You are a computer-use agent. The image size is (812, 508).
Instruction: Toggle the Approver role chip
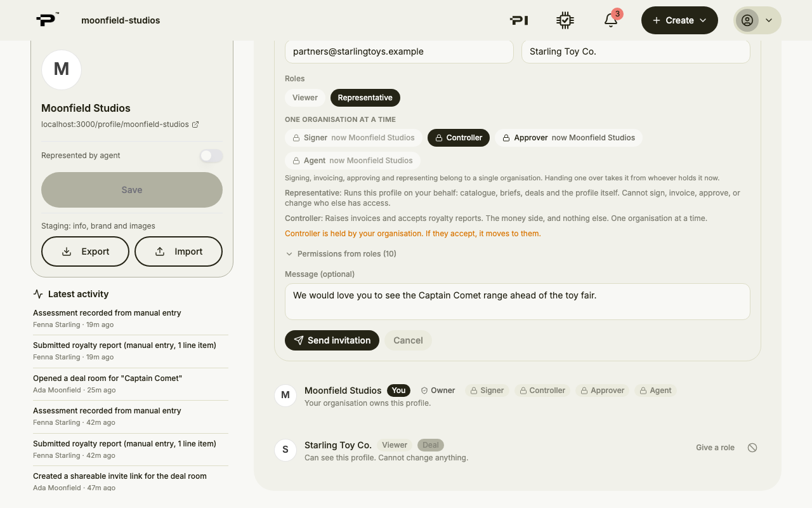coord(568,138)
